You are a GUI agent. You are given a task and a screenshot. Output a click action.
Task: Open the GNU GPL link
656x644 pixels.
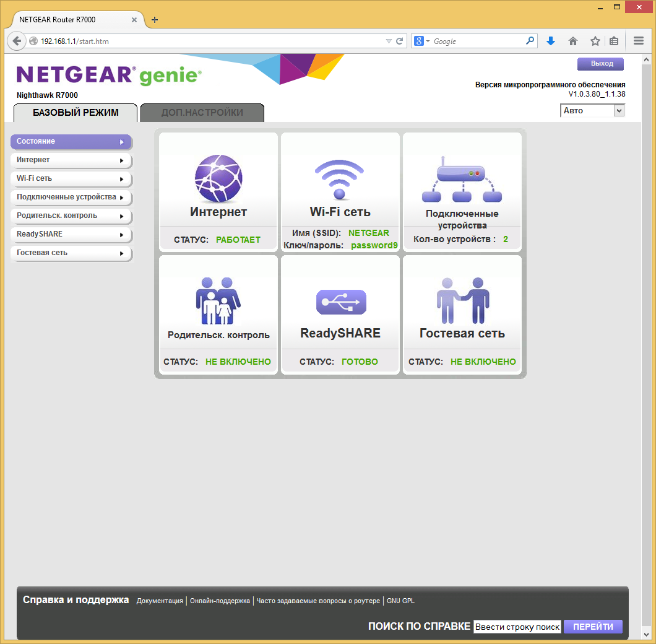(x=400, y=601)
